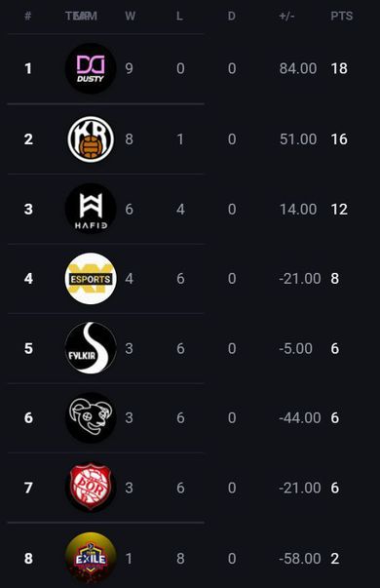Select Dusty's 18 points value
Screen dimensions: 380x588
(339, 68)
